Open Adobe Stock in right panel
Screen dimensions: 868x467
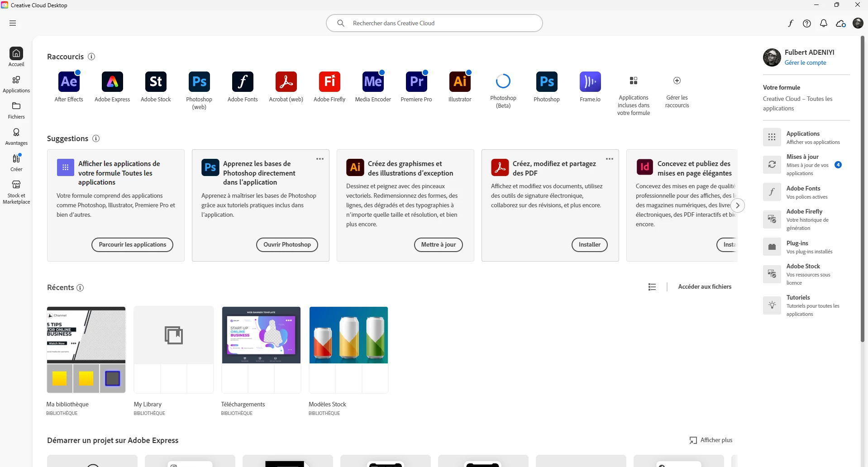pyautogui.click(x=806, y=274)
